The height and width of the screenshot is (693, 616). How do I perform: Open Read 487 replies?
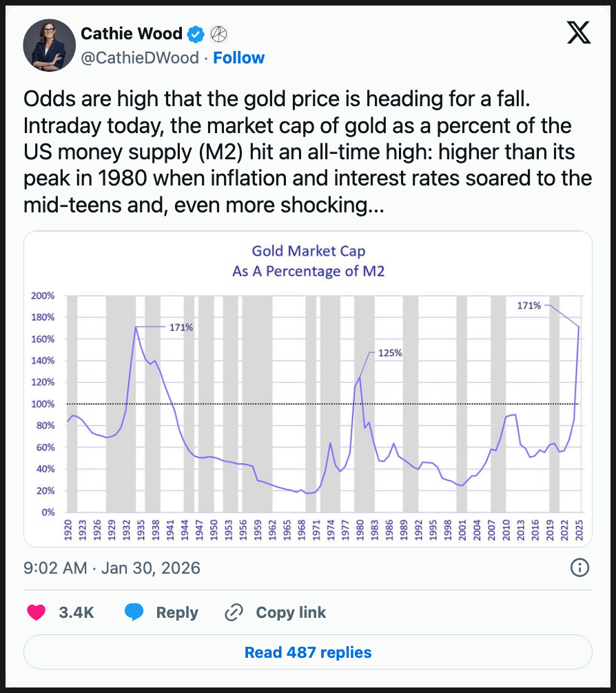(308, 652)
